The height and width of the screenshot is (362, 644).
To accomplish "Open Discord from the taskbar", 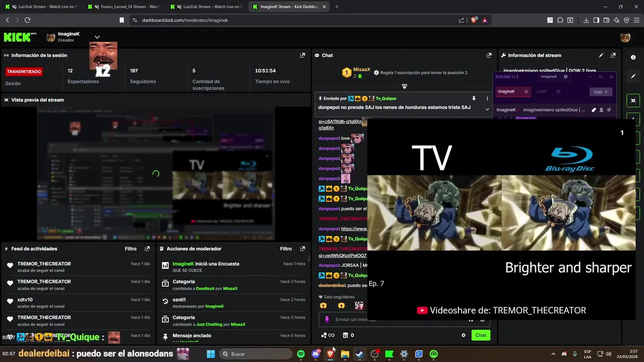I will pyautogui.click(x=315, y=354).
